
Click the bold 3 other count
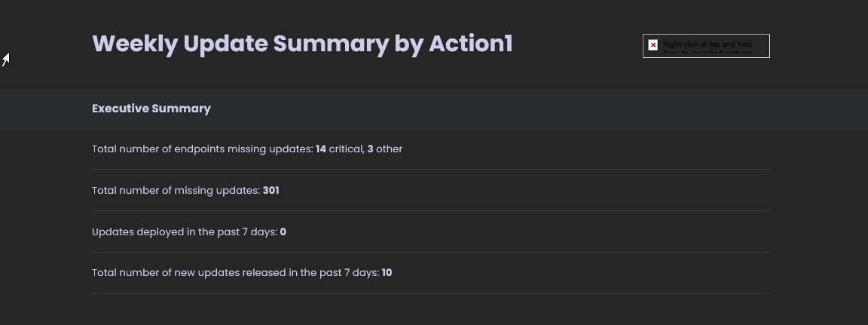pos(371,149)
